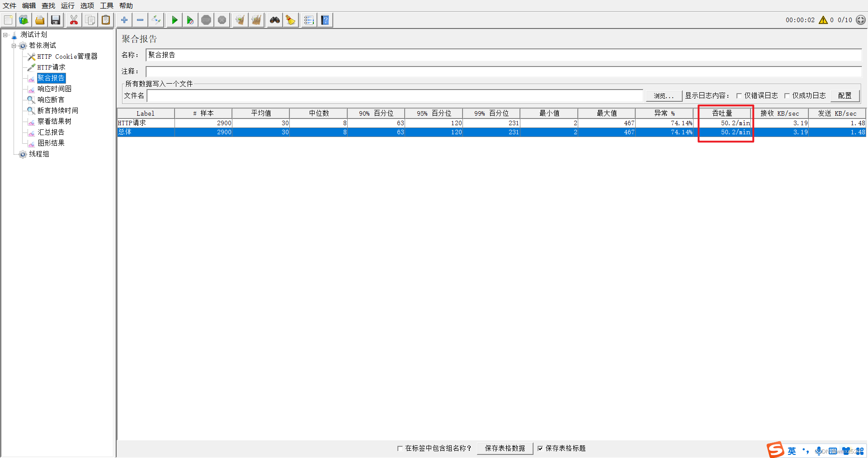Viewport: 868px width, 458px height.
Task: Click the Copy toolbar icon
Action: tap(90, 20)
